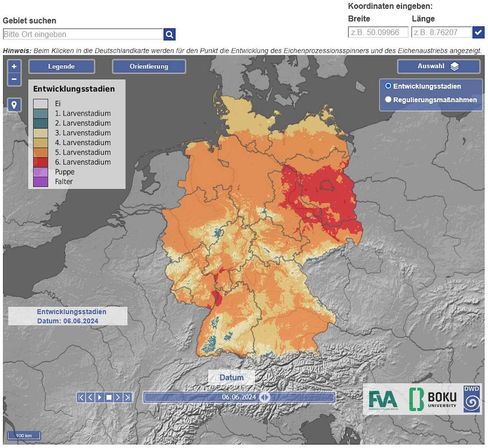
Task: Click the date slider handle
Action: [264, 397]
